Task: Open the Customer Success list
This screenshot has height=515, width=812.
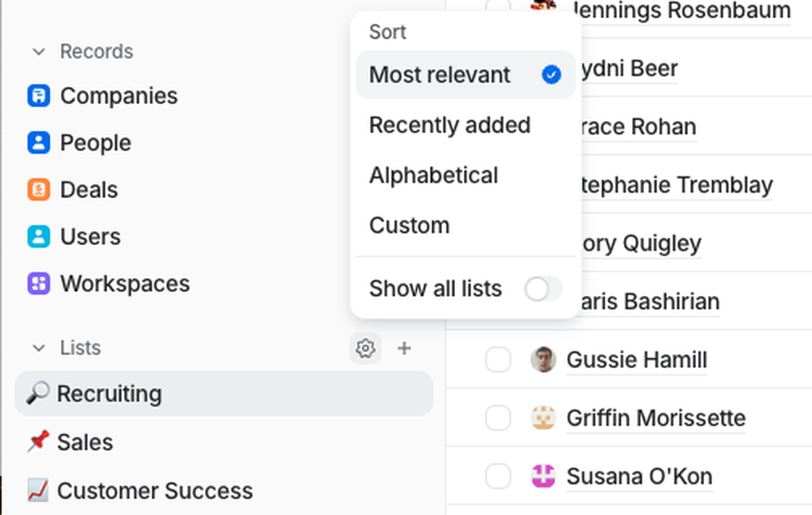Action: pyautogui.click(x=155, y=491)
